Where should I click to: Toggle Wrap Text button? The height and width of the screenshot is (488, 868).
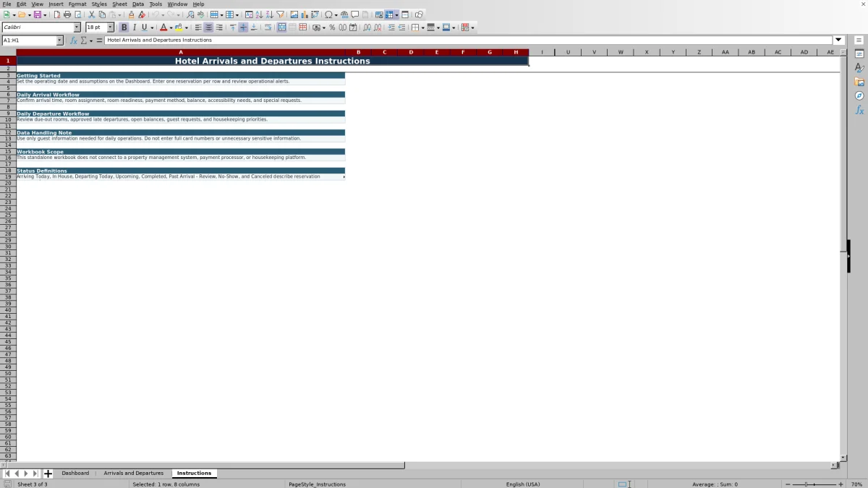point(268,27)
